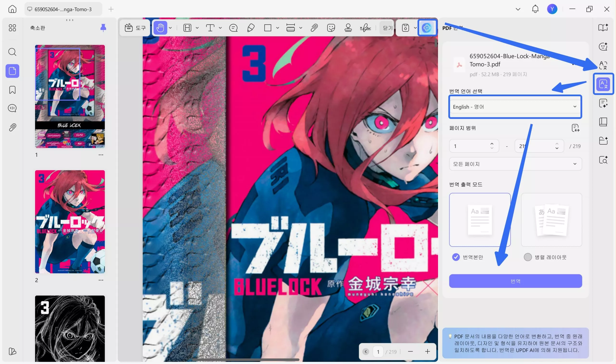Open the 모든 페이지 dropdown
Viewport: 616px width, 364px height.
pyautogui.click(x=515, y=164)
